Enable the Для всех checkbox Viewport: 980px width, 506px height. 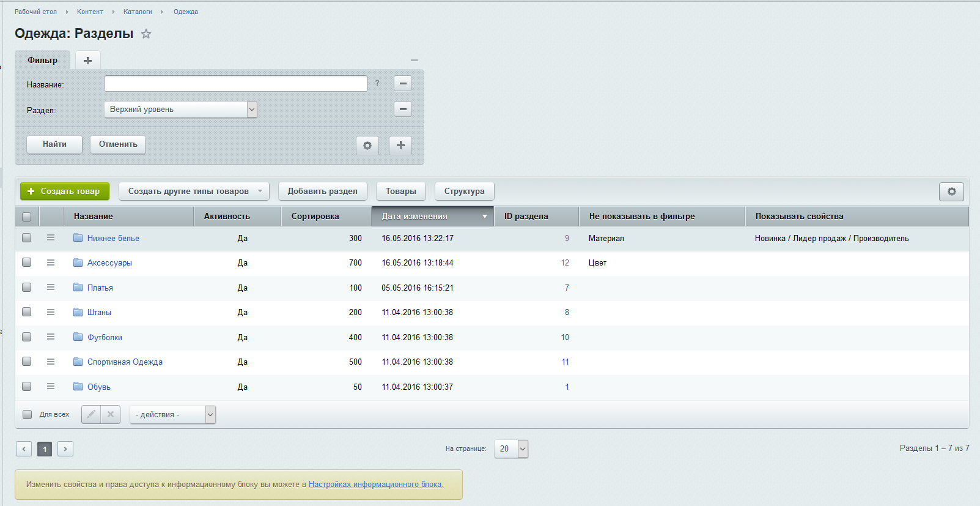coord(27,414)
